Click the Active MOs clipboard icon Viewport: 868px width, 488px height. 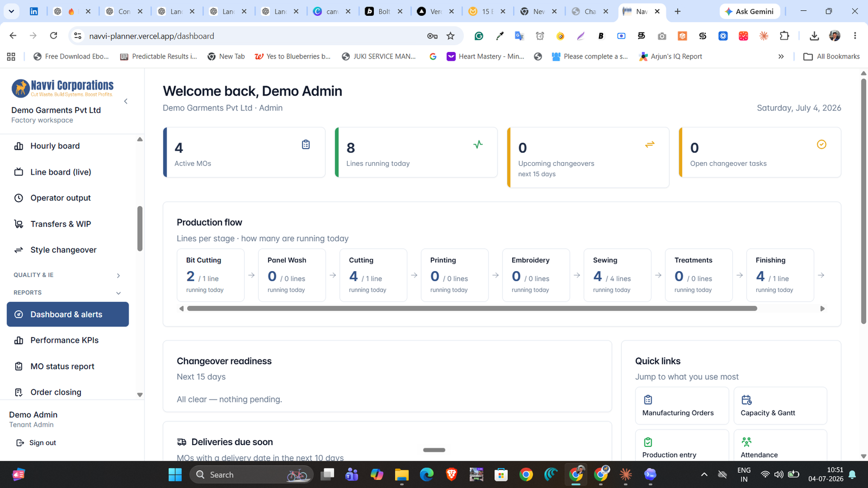pyautogui.click(x=306, y=144)
